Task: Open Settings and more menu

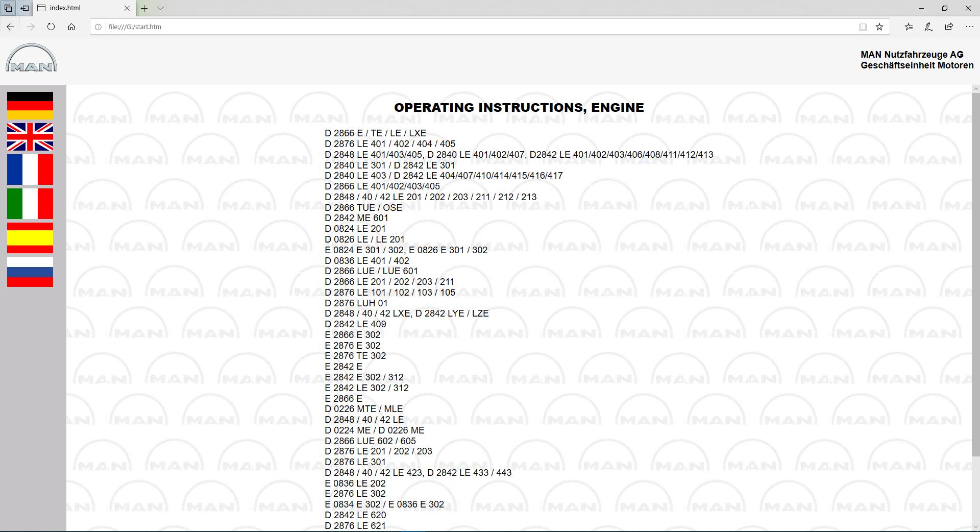Action: pos(969,27)
